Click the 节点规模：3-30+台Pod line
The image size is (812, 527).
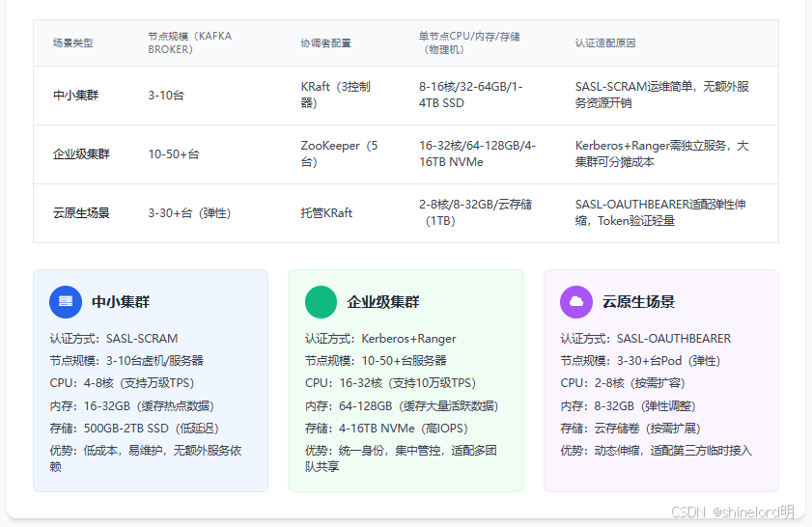click(x=640, y=361)
